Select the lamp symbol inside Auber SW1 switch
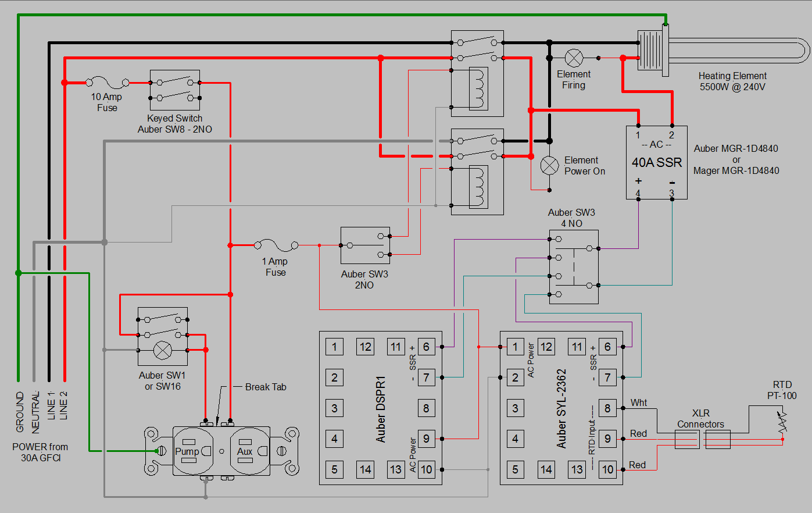The image size is (812, 513). [x=163, y=350]
